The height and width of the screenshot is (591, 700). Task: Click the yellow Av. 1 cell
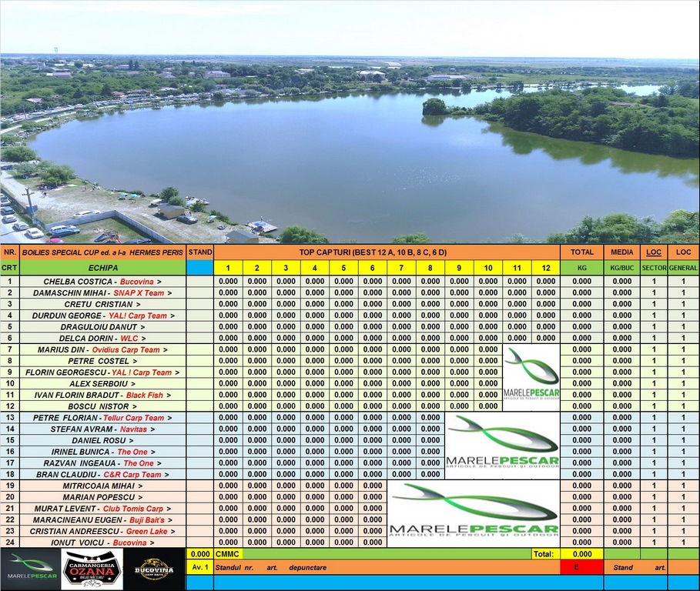click(200, 567)
